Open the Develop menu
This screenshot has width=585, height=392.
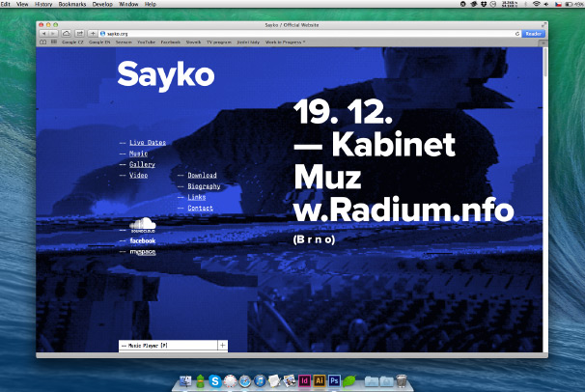click(103, 5)
